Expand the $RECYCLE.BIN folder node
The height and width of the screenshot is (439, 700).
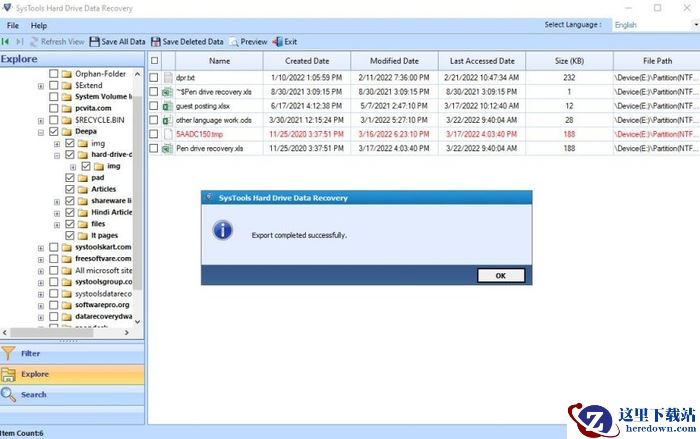[x=41, y=121]
